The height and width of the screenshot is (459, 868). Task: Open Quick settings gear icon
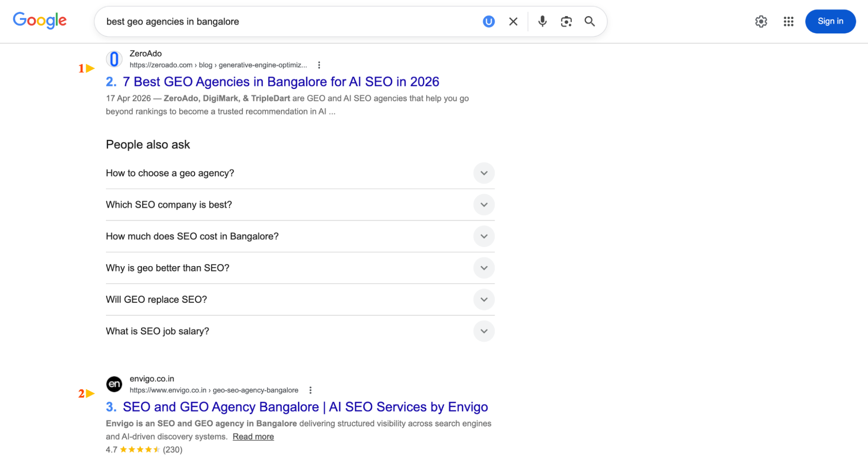(x=761, y=21)
